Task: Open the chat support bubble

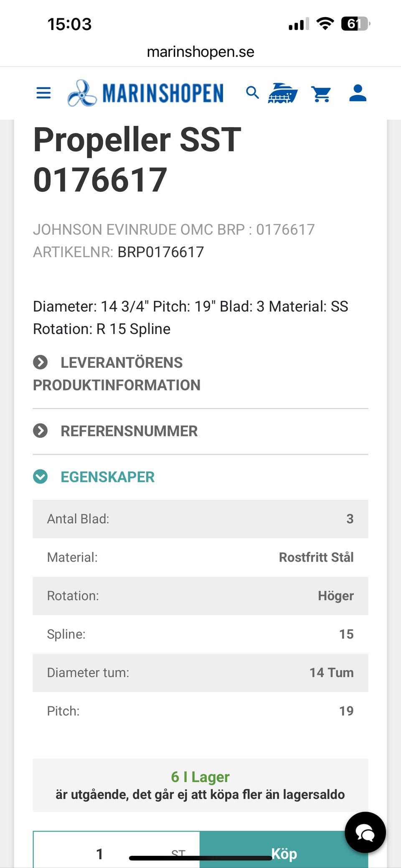Action: (x=365, y=832)
